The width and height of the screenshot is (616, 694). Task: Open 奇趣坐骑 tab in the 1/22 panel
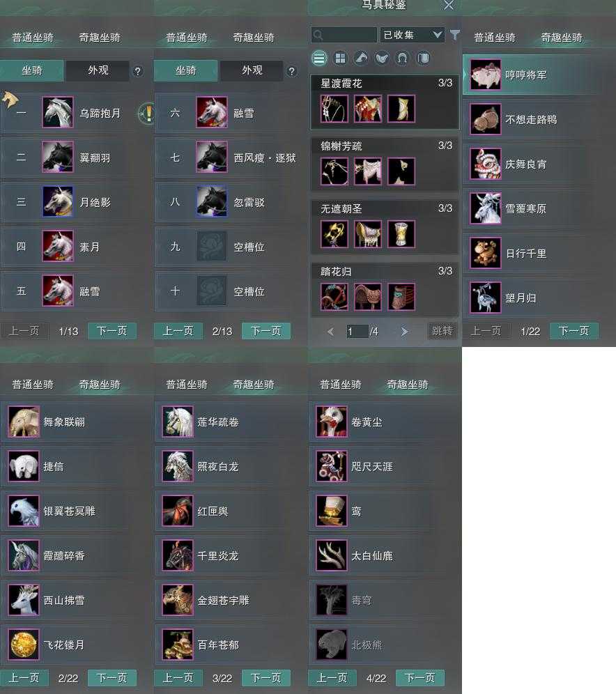click(x=562, y=38)
